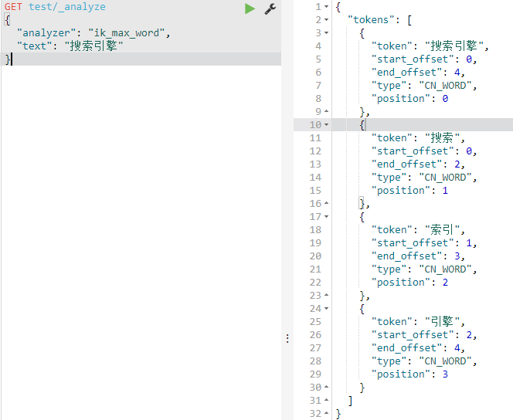
Task: Collapse the token object at line 10
Action: pyautogui.click(x=327, y=125)
